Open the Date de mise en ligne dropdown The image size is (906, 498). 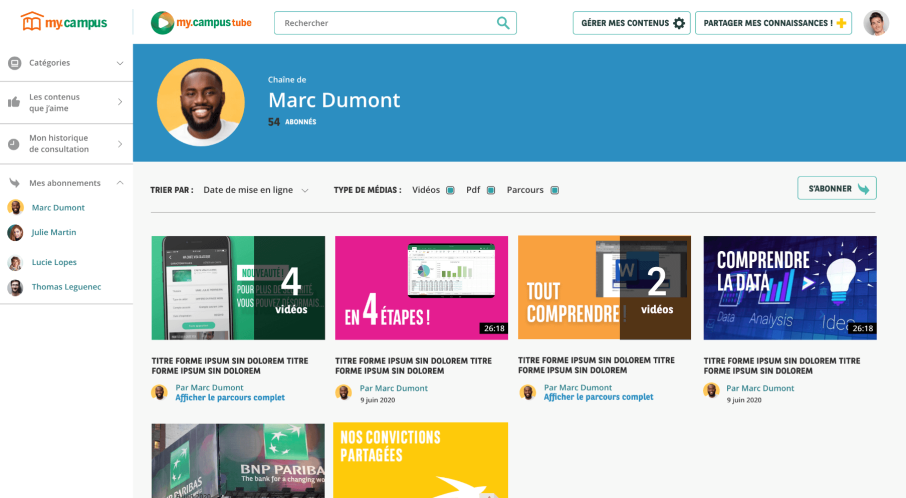point(255,190)
